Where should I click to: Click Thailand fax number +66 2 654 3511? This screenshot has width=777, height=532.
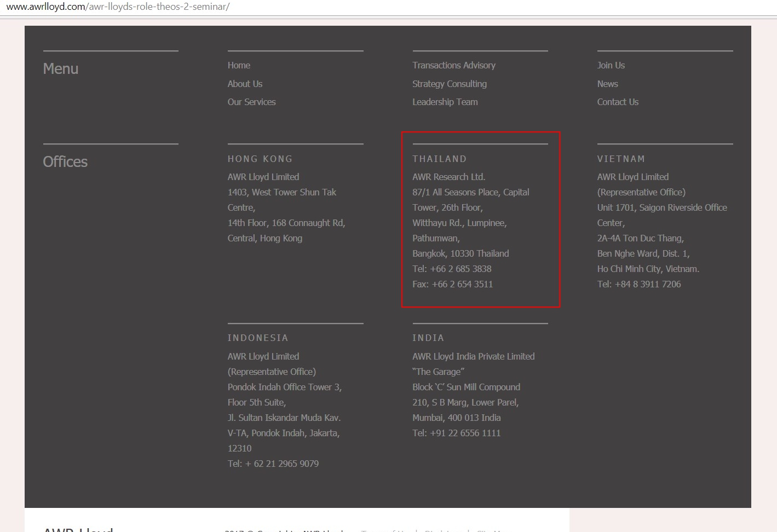click(462, 284)
